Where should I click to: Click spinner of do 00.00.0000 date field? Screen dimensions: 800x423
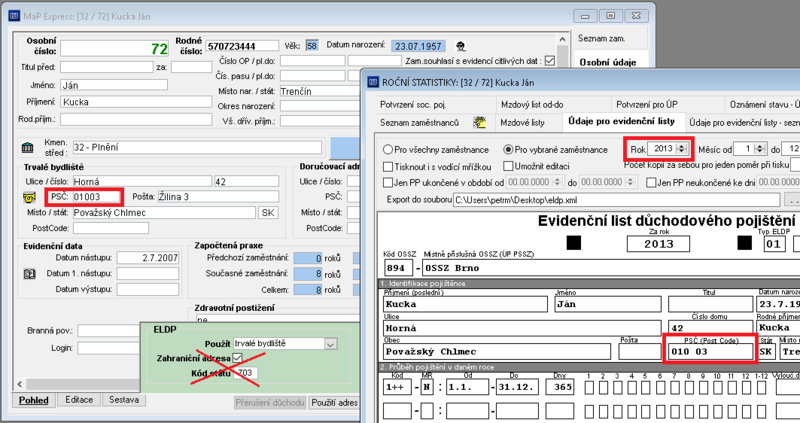click(x=631, y=182)
